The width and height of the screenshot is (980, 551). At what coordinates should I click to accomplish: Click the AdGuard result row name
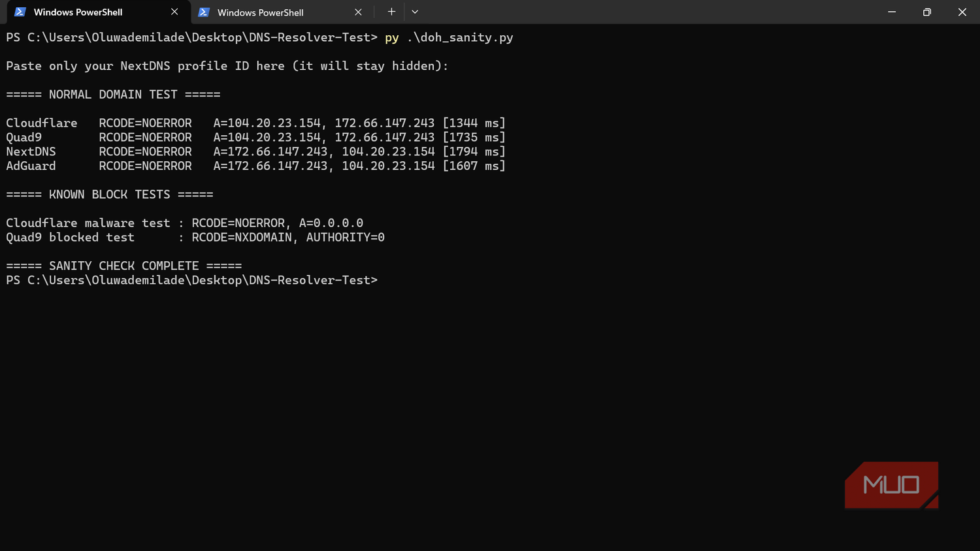point(31,166)
